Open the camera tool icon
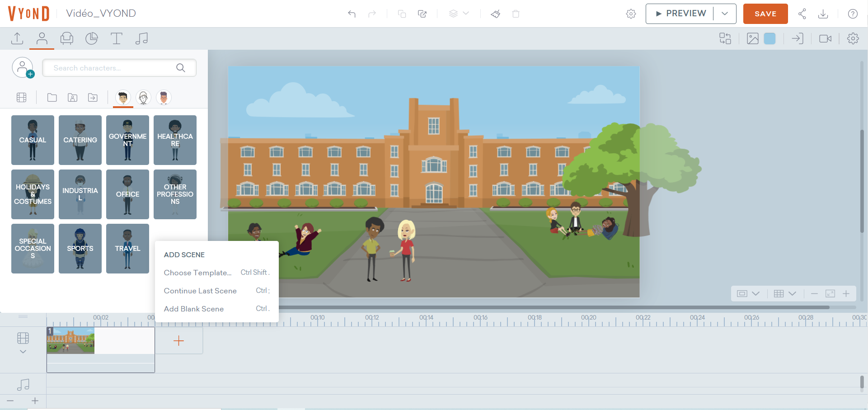The height and width of the screenshot is (410, 868). tap(825, 38)
